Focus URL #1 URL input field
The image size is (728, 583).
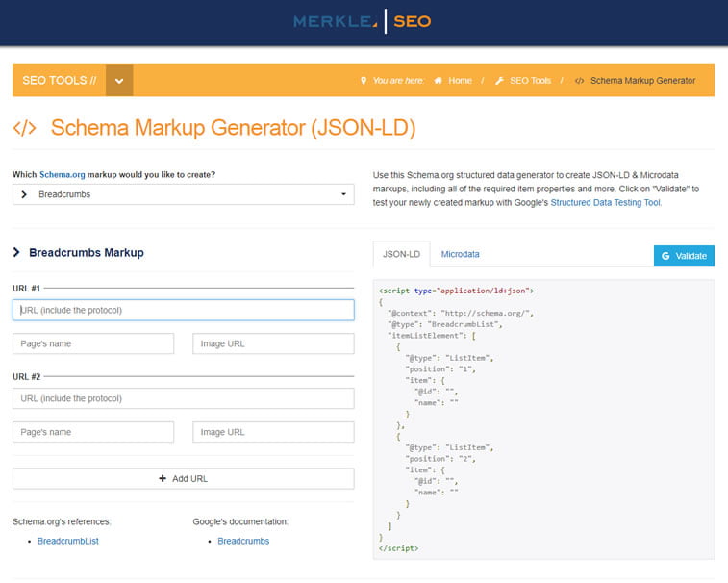coord(184,310)
